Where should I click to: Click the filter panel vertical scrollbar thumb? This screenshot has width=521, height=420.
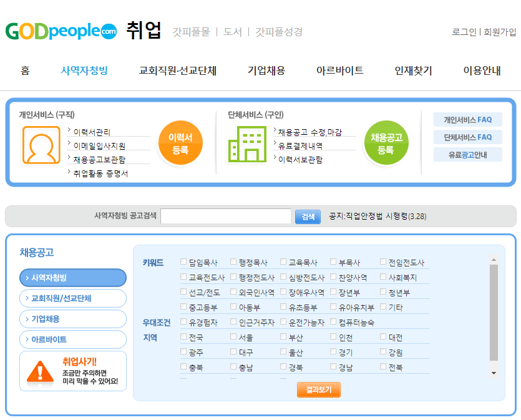coord(494,313)
